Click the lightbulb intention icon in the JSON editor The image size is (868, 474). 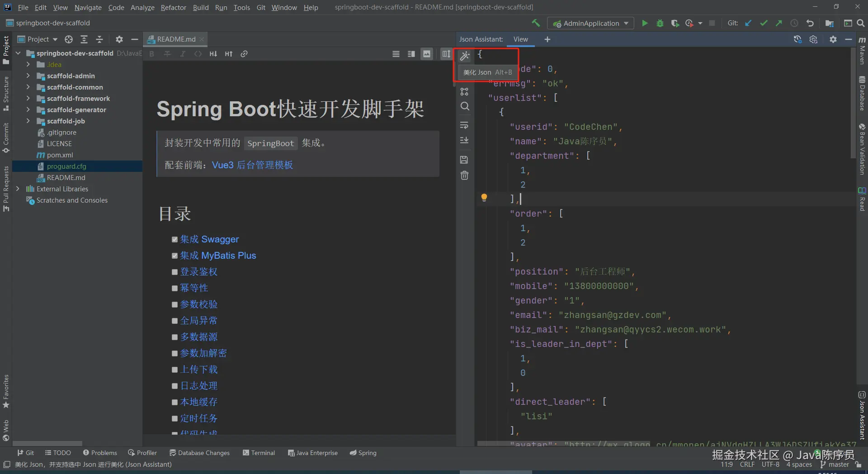(x=484, y=198)
